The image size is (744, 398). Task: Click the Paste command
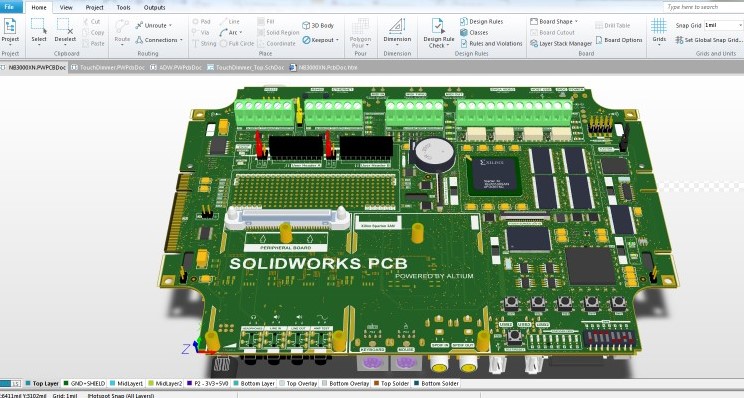(x=93, y=43)
